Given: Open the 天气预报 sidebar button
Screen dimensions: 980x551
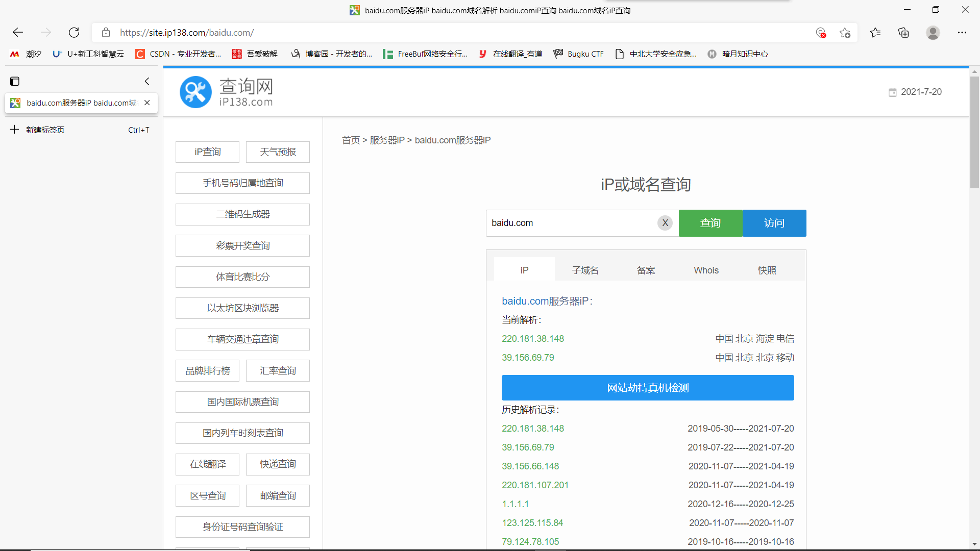Looking at the screenshot, I should tap(278, 152).
